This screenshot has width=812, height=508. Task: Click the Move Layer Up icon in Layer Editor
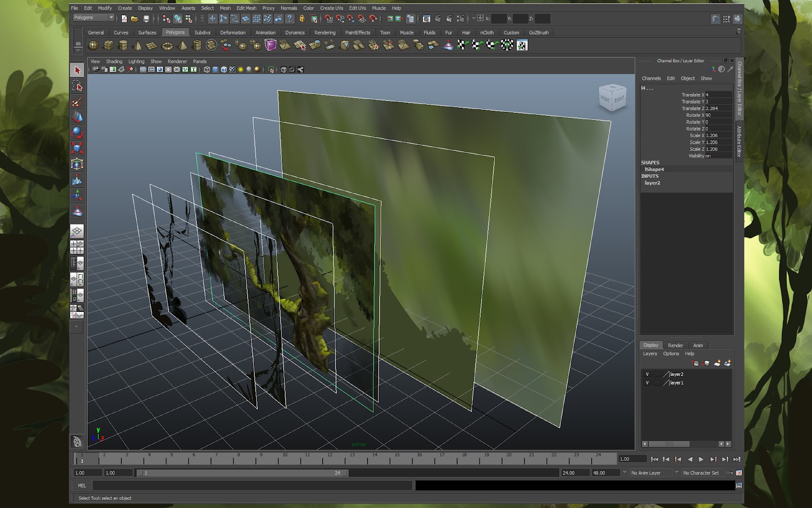pyautogui.click(x=695, y=363)
